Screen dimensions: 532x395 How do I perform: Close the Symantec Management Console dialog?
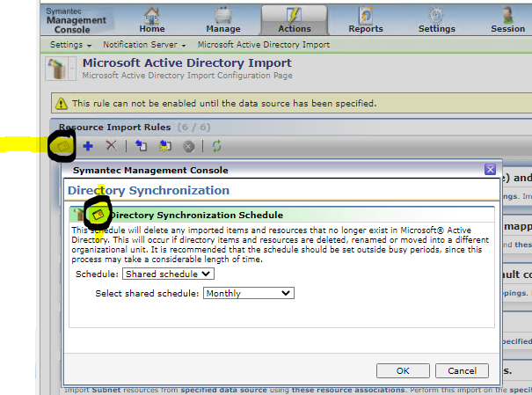click(490, 169)
